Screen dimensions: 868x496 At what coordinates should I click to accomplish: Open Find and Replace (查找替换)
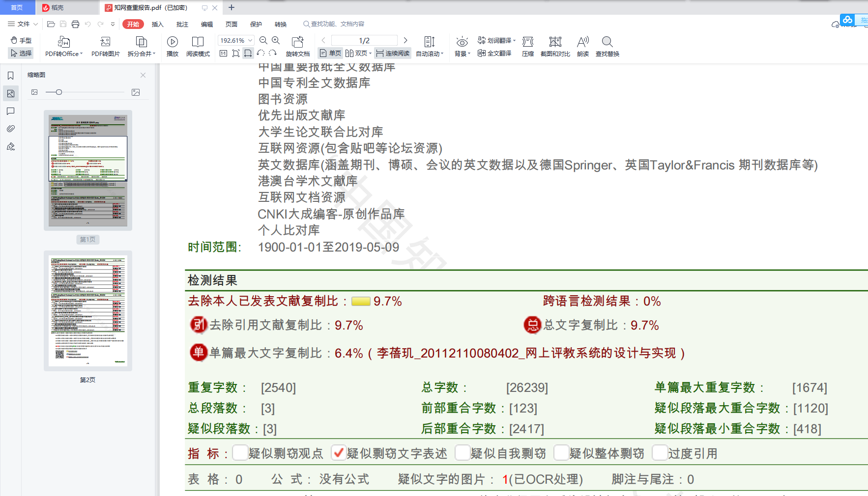click(608, 47)
